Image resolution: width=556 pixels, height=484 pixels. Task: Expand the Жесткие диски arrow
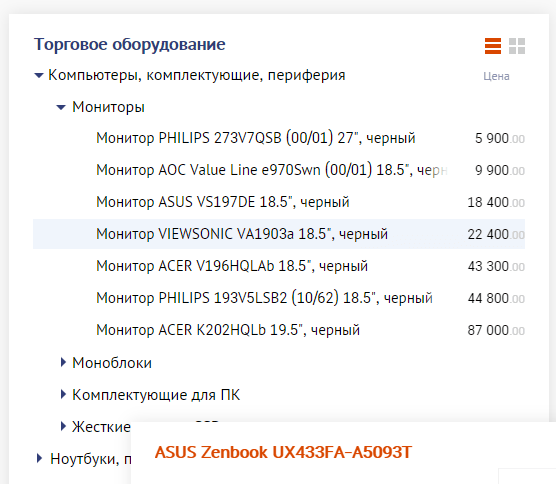click(63, 426)
